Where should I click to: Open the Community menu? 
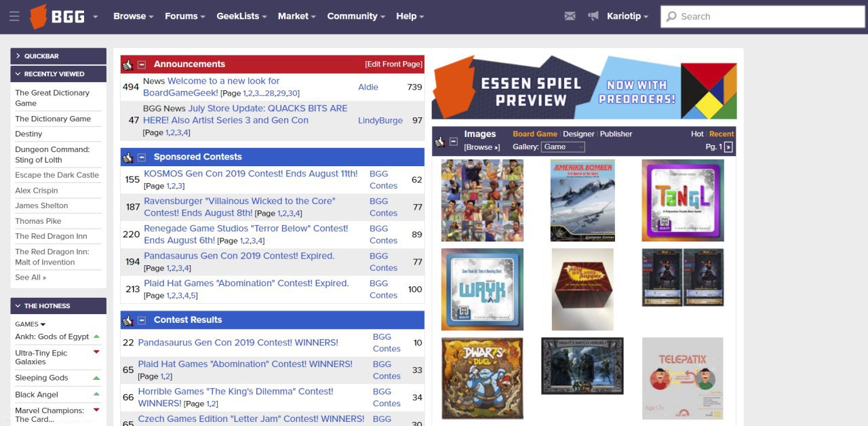click(356, 16)
